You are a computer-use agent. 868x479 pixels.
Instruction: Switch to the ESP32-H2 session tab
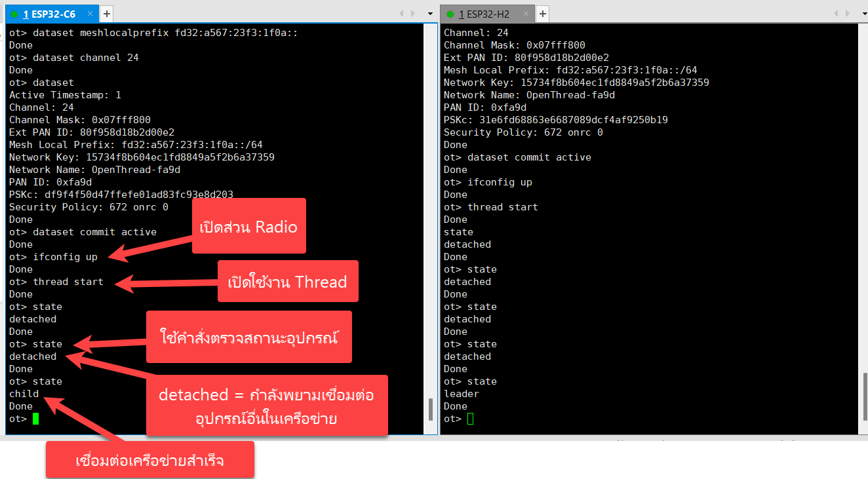click(484, 14)
